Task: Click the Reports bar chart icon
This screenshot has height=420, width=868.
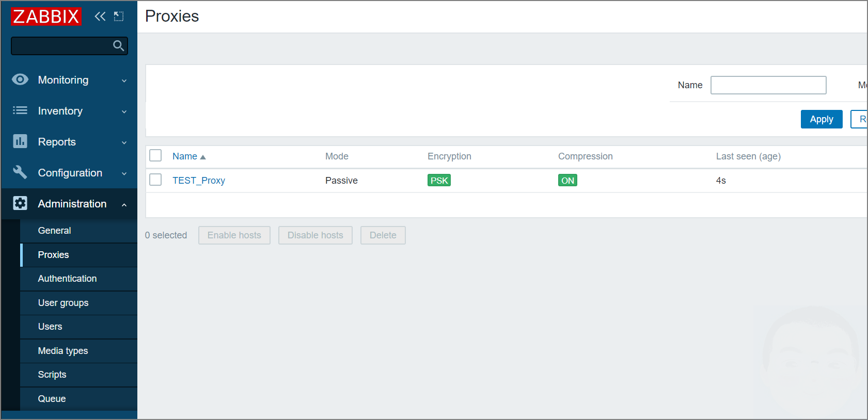Action: (x=20, y=141)
